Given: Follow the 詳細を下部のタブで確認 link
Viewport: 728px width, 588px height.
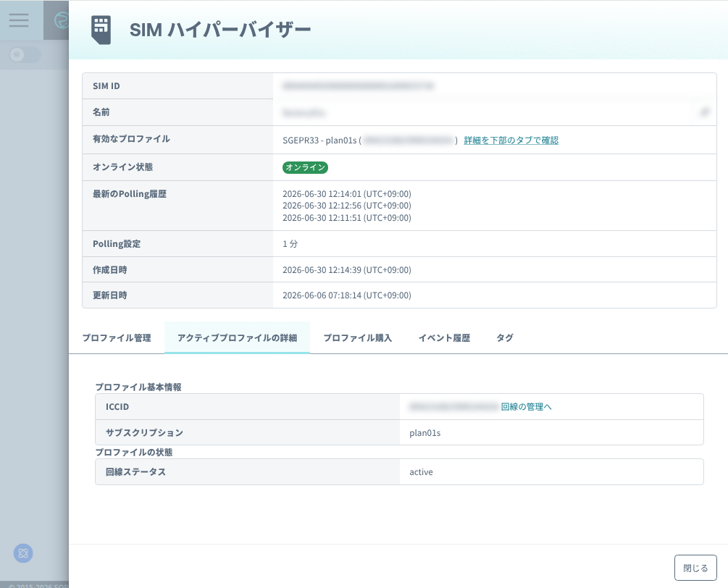Looking at the screenshot, I should pyautogui.click(x=511, y=140).
